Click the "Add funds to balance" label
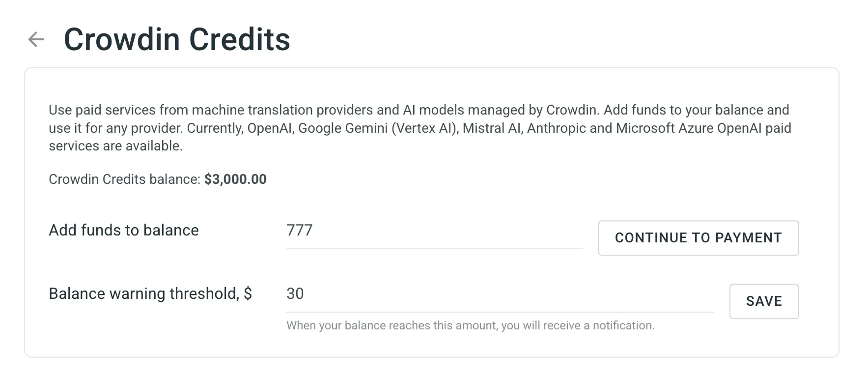This screenshot has width=868, height=381. [124, 231]
